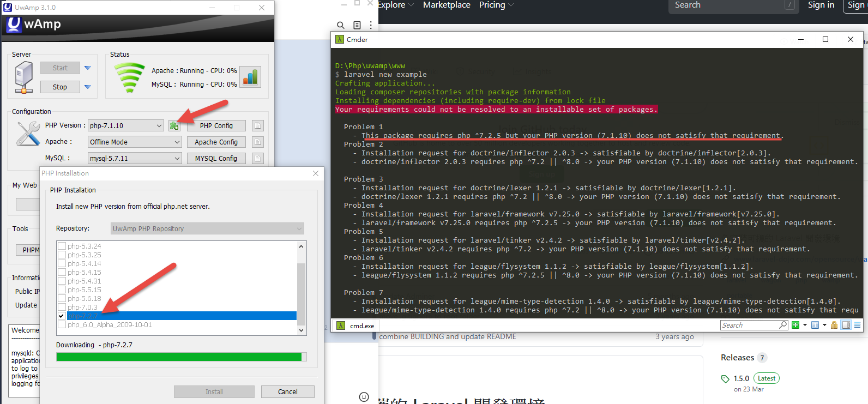Open the GitHub Marketplace menu item
The width and height of the screenshot is (868, 404).
pyautogui.click(x=447, y=5)
